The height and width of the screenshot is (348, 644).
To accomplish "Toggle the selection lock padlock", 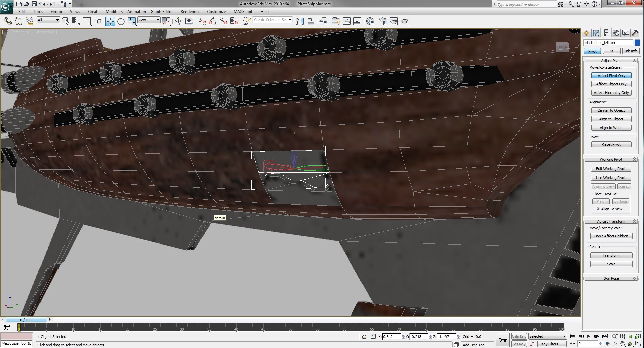I will point(364,337).
